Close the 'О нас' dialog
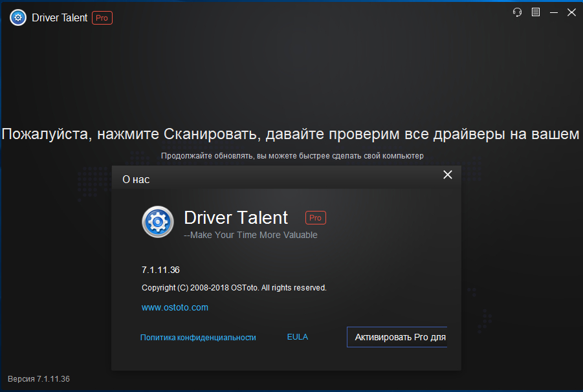Screen dimensions: 583x392 tap(448, 175)
